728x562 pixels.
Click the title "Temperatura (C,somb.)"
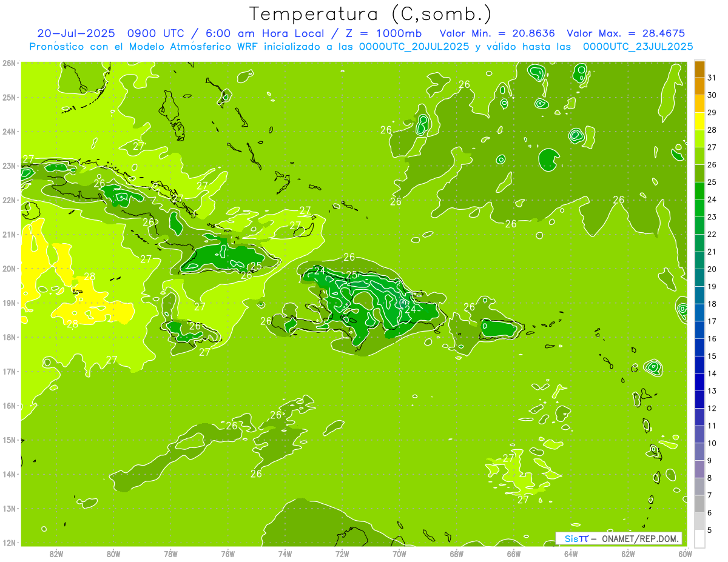(371, 15)
